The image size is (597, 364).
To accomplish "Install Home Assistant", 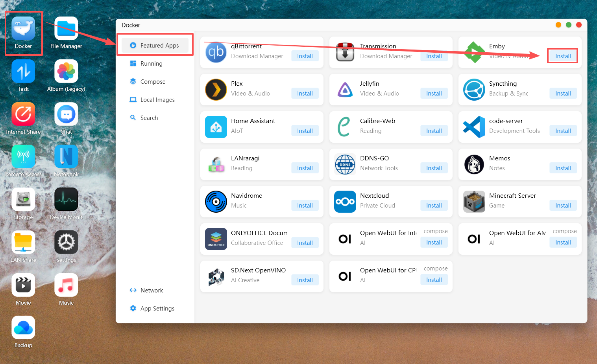I will (305, 131).
